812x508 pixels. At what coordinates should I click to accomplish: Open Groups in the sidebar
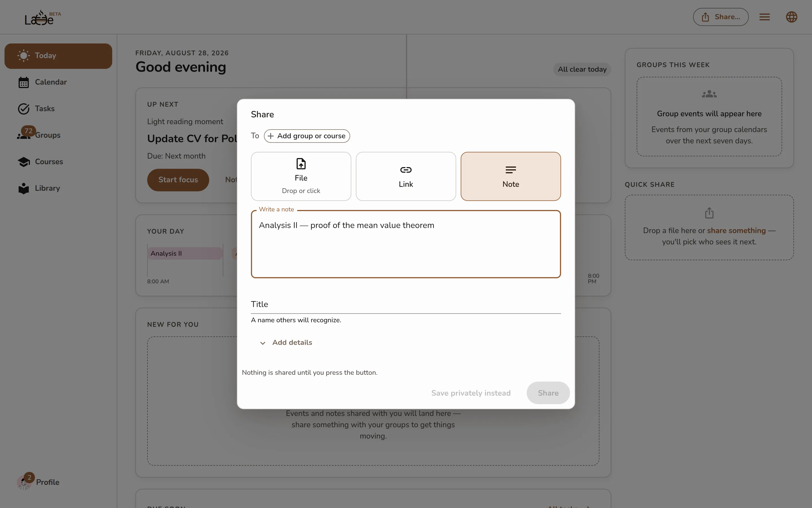pos(58,135)
